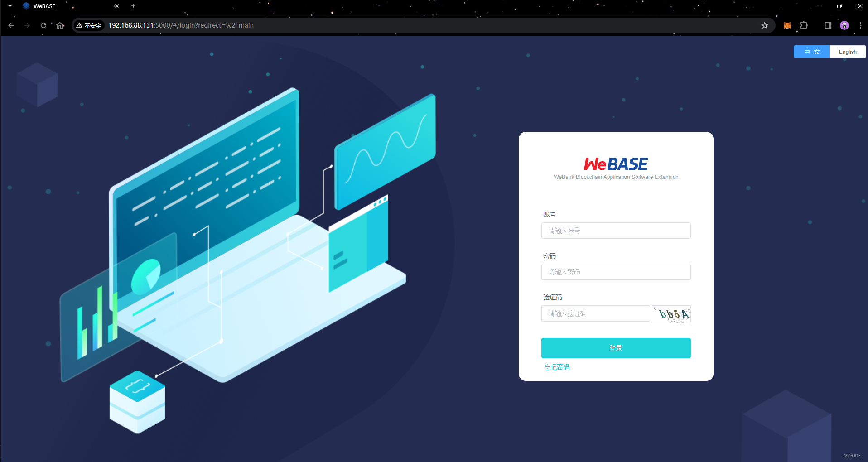Focus the 请输入验证码 captcha field
The width and height of the screenshot is (868, 462).
tap(595, 313)
